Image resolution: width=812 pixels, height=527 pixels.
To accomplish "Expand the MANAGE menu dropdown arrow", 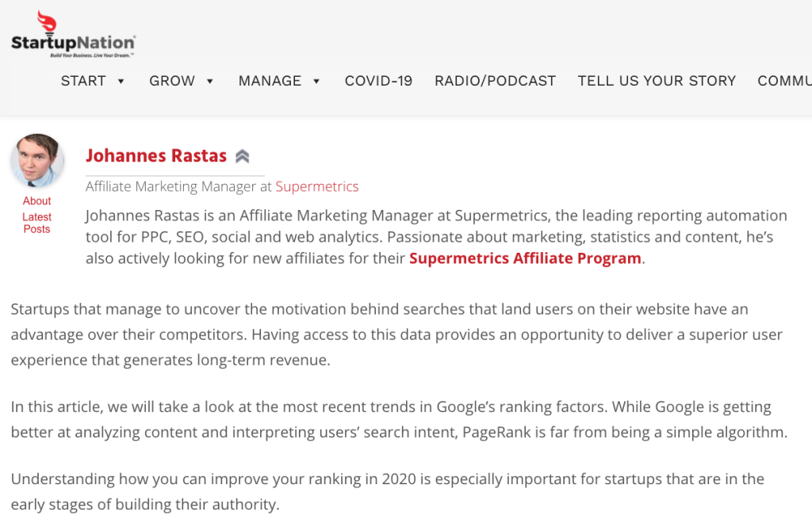I will pyautogui.click(x=316, y=82).
